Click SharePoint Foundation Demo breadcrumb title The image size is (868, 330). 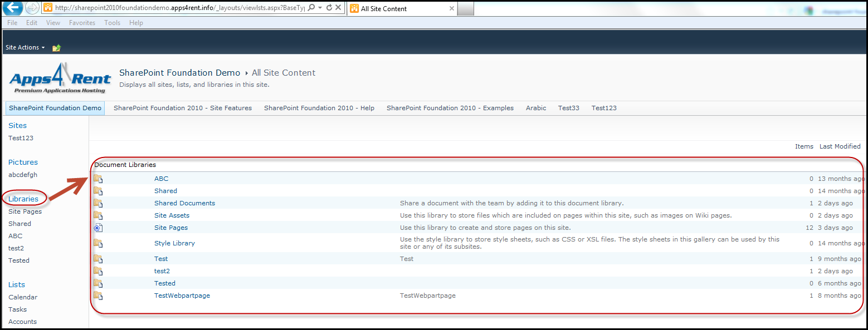point(180,73)
